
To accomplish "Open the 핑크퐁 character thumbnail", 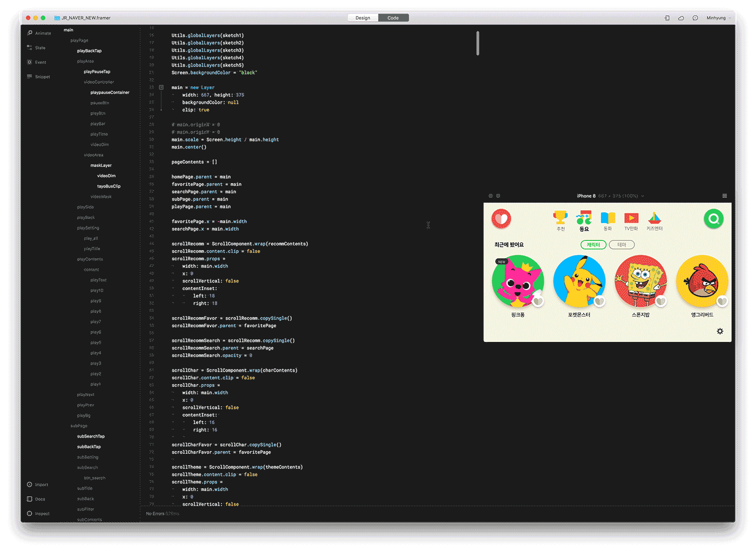I will 517,281.
